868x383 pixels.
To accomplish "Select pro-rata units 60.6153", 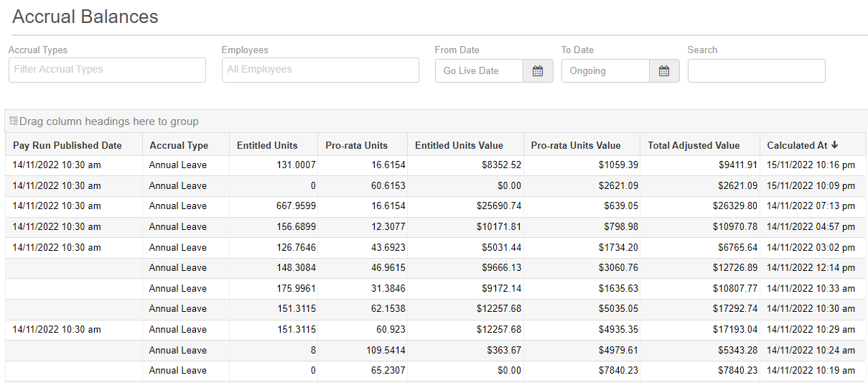I will point(388,185).
